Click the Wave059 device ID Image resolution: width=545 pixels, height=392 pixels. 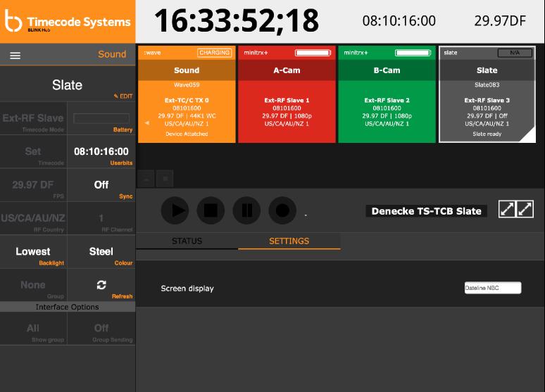(187, 84)
